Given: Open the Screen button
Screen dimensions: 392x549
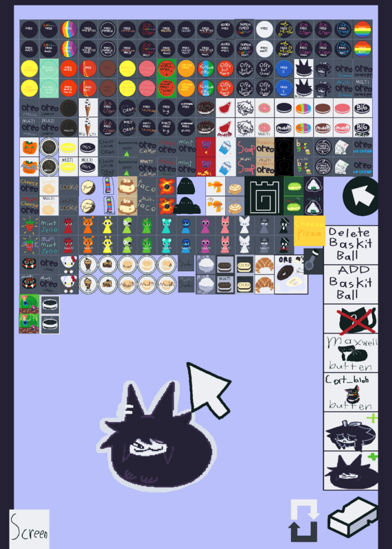Looking at the screenshot, I should 30,529.
